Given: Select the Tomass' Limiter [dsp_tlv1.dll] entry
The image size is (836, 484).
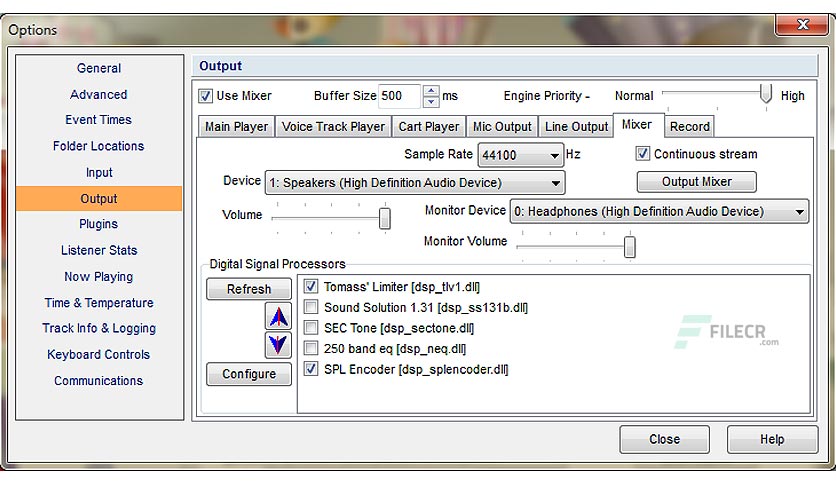Looking at the screenshot, I should click(402, 287).
